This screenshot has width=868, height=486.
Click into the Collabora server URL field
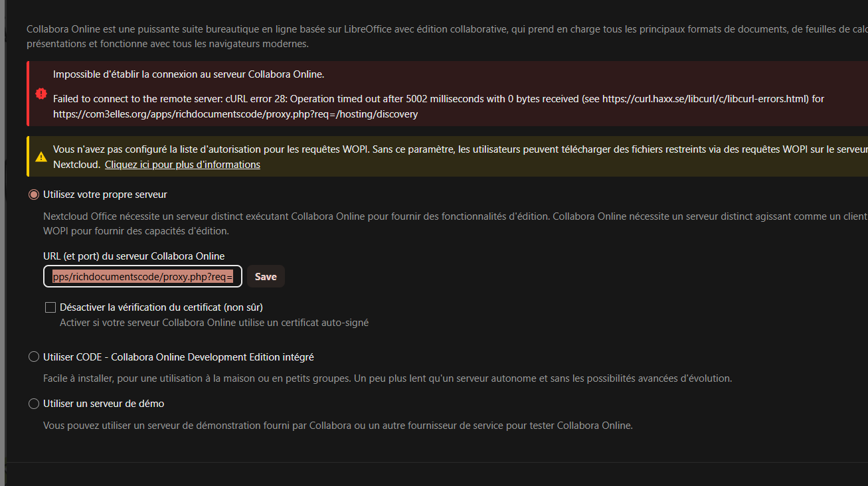coord(142,277)
